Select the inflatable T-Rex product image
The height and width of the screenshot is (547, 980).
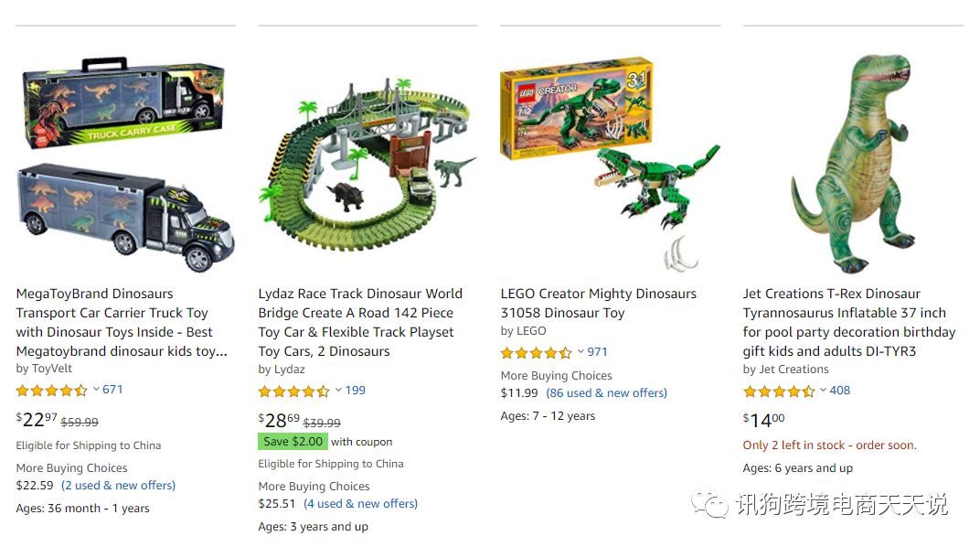[852, 165]
